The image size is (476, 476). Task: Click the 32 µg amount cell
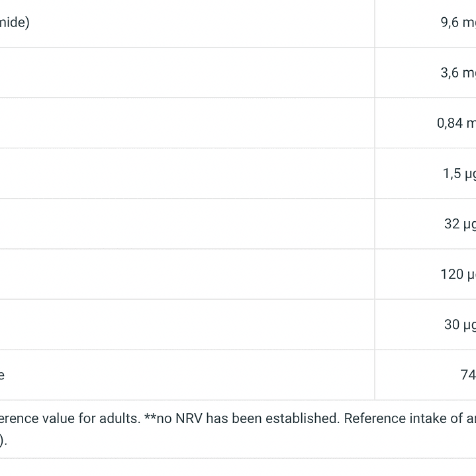(459, 224)
